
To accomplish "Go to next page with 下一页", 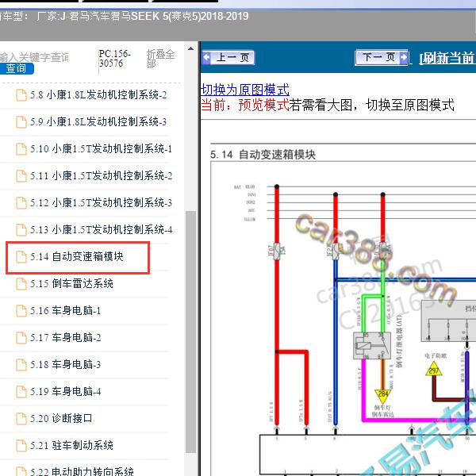I will pos(382,57).
